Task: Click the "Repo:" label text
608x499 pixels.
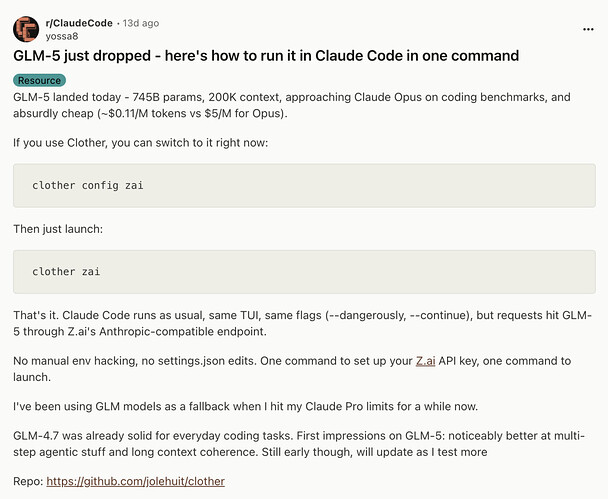Action: tap(28, 481)
